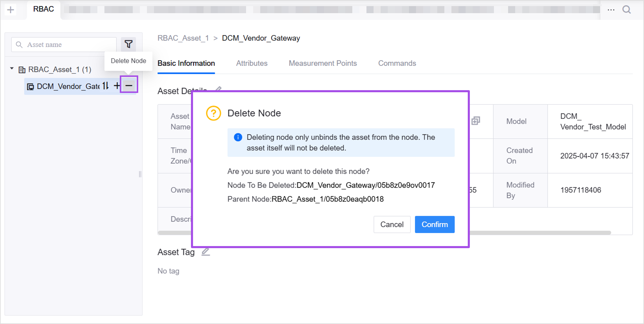Switch to the Attributes tab
644x324 pixels.
click(251, 63)
